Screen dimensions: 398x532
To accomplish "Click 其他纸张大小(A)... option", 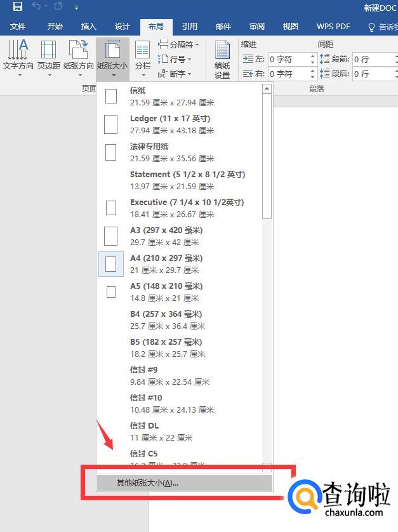I will coord(185,483).
